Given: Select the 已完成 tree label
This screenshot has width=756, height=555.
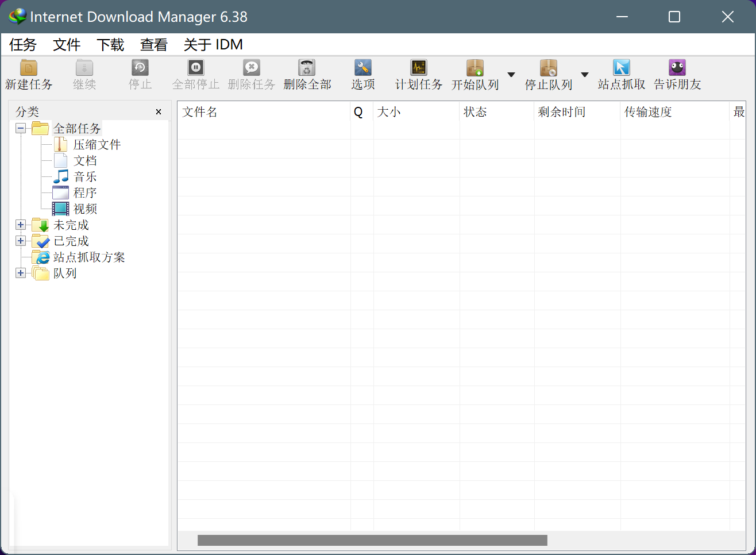Looking at the screenshot, I should point(71,241).
